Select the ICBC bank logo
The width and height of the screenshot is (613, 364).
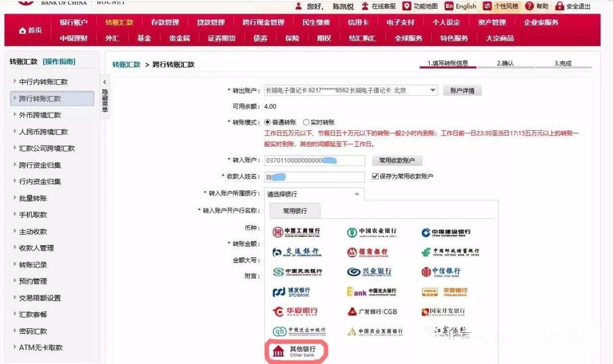point(296,232)
